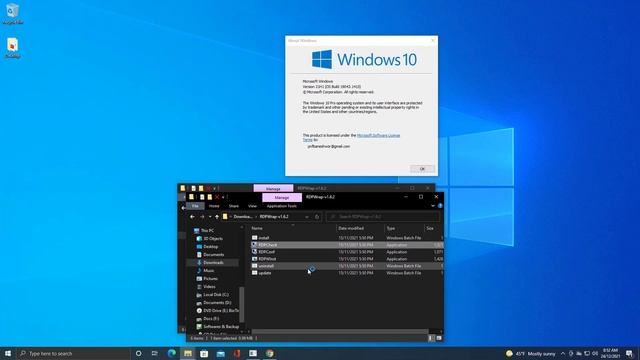Open the View ribbon tab

coord(252,206)
